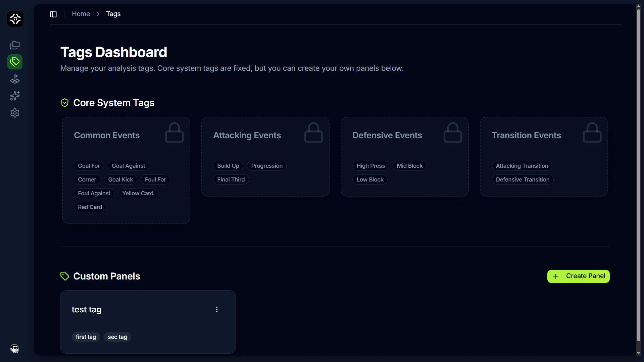
Task: Select the Goal Against tag
Action: (x=129, y=166)
